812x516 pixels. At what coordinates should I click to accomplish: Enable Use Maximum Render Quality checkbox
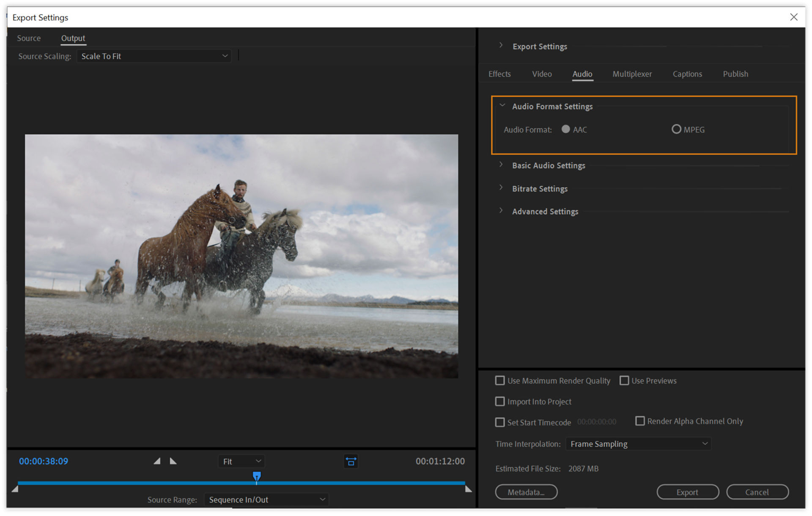[500, 381]
